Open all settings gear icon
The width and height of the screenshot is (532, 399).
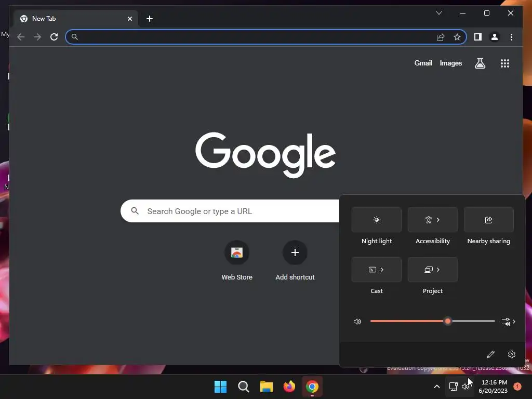512,354
